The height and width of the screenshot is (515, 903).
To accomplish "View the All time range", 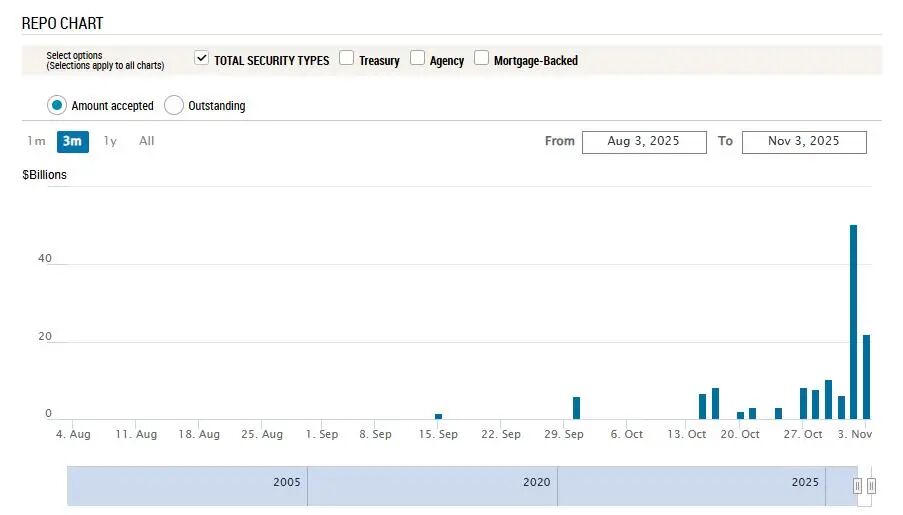I will pyautogui.click(x=146, y=141).
